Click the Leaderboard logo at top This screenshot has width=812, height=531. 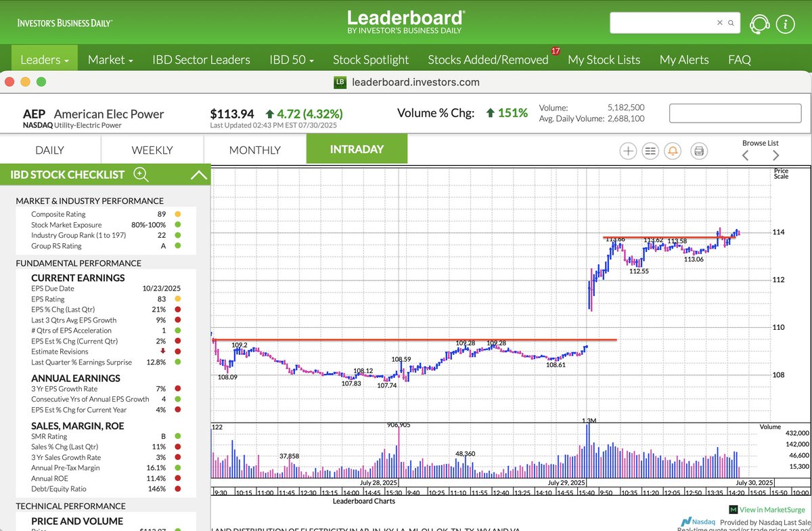click(x=405, y=22)
